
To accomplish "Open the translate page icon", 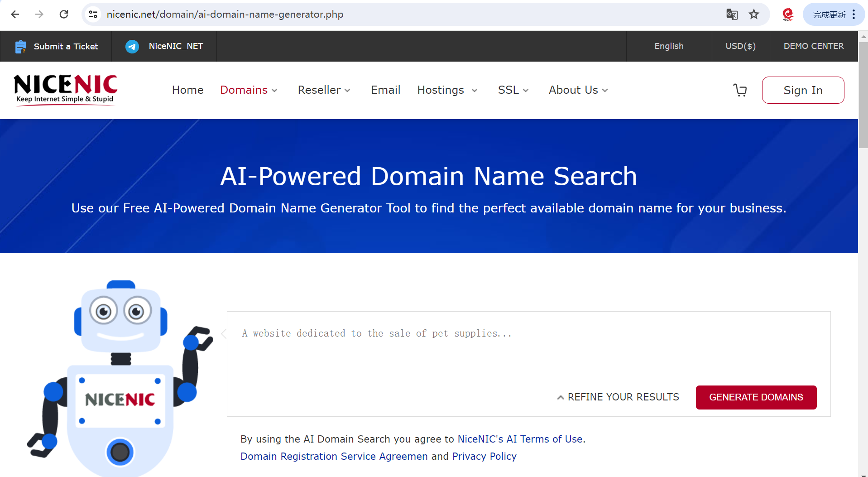I will point(731,14).
